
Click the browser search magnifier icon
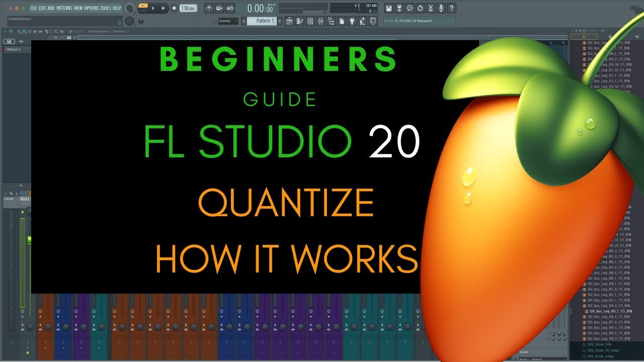point(584,31)
